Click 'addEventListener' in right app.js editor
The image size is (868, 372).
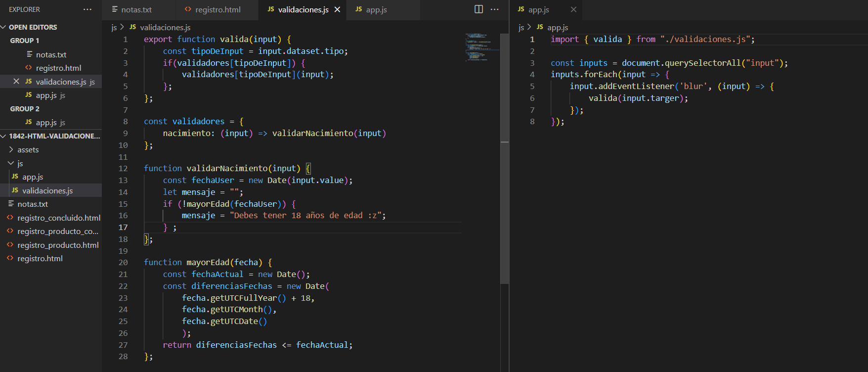tap(636, 86)
